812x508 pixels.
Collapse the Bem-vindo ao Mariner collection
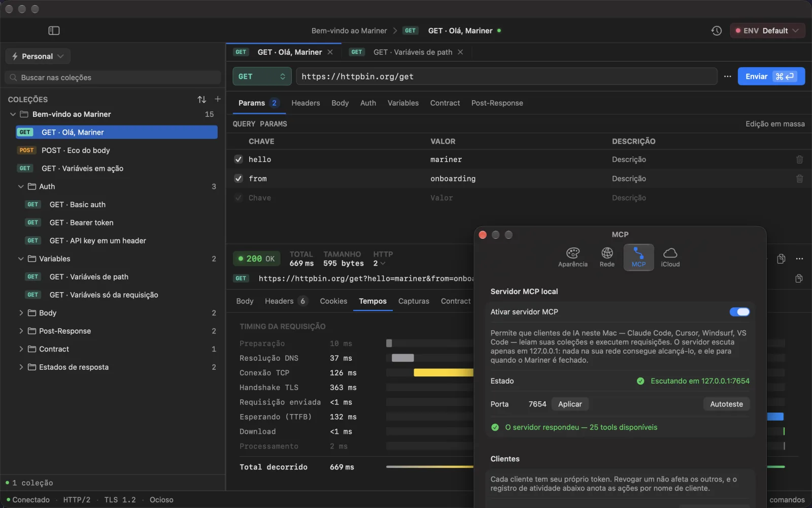click(13, 114)
